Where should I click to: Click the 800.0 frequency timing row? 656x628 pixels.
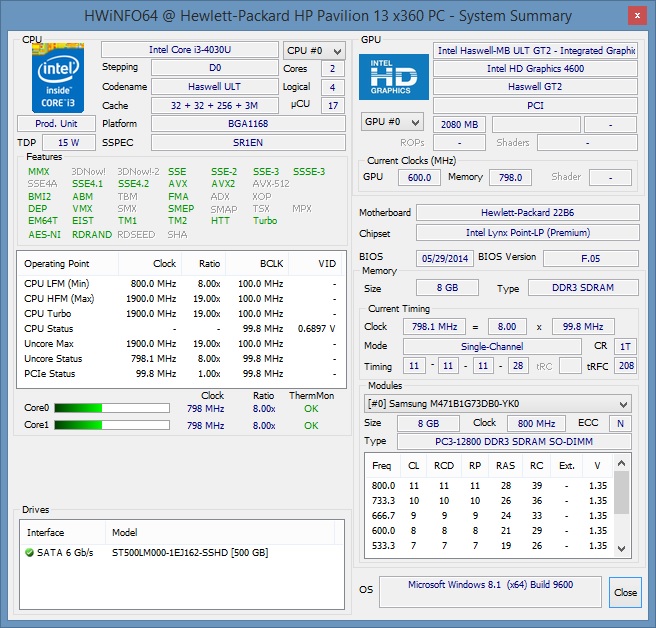coord(489,486)
